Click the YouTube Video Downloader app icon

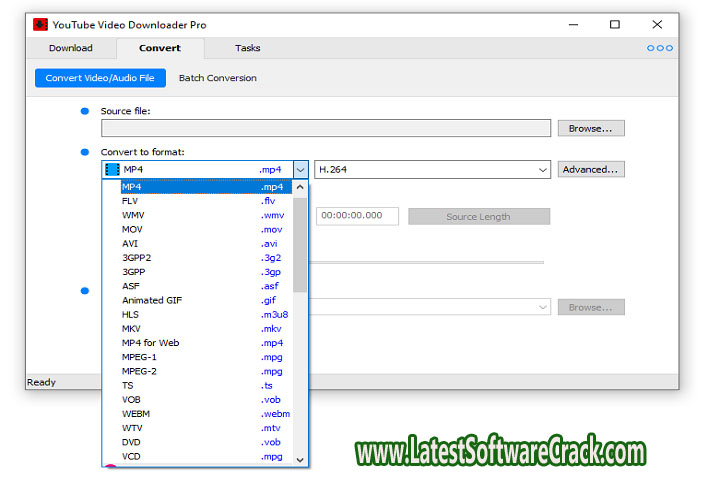pos(41,25)
